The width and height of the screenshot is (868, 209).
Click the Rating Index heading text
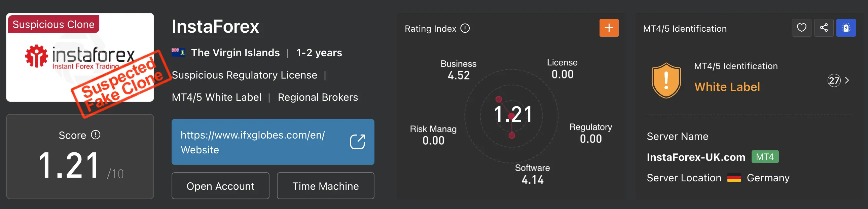pos(430,29)
